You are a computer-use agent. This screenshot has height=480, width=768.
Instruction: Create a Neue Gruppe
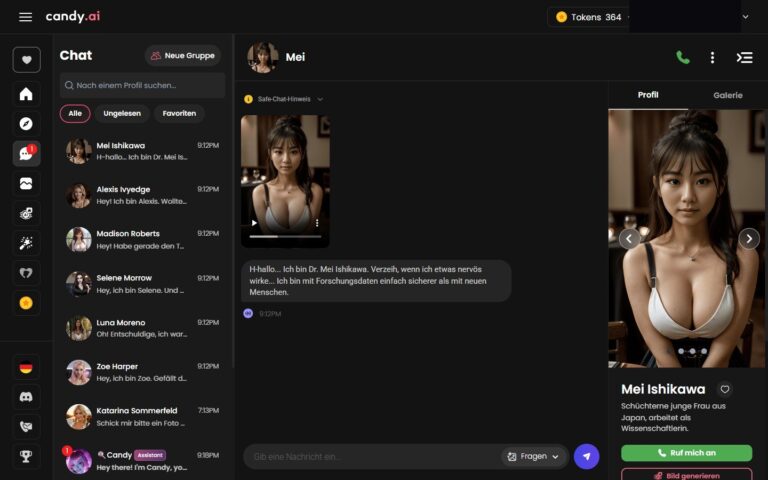(x=183, y=56)
